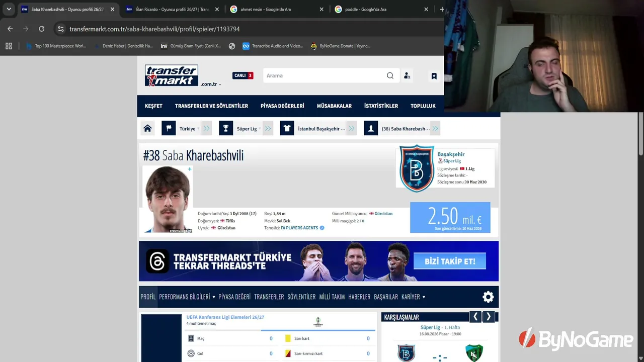This screenshot has height=362, width=644.
Task: Click the trophy icon in breadcrumb
Action: tap(226, 129)
